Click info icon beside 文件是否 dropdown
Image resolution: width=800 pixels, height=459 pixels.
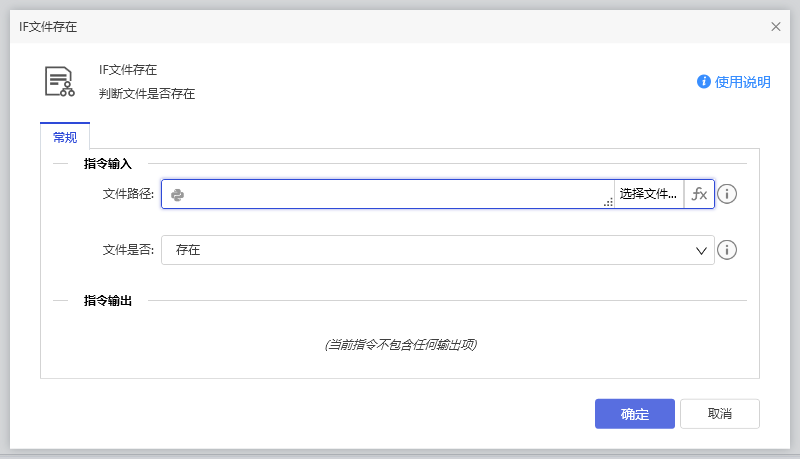[728, 250]
